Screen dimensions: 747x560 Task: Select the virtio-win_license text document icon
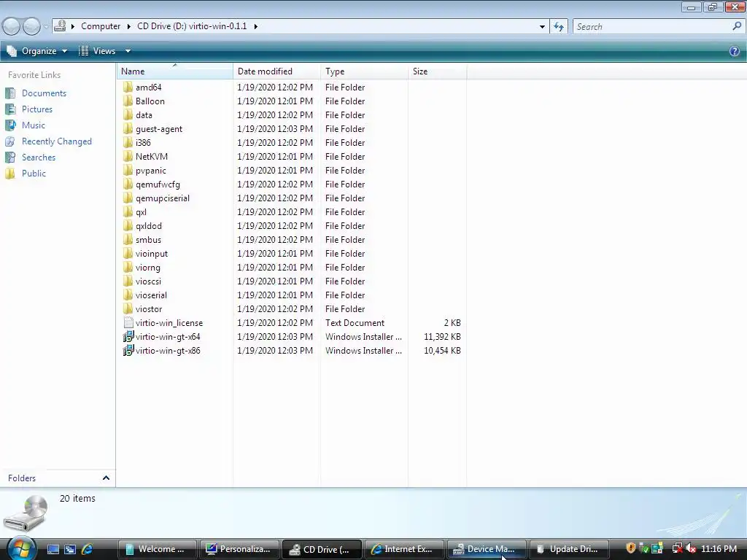point(128,322)
